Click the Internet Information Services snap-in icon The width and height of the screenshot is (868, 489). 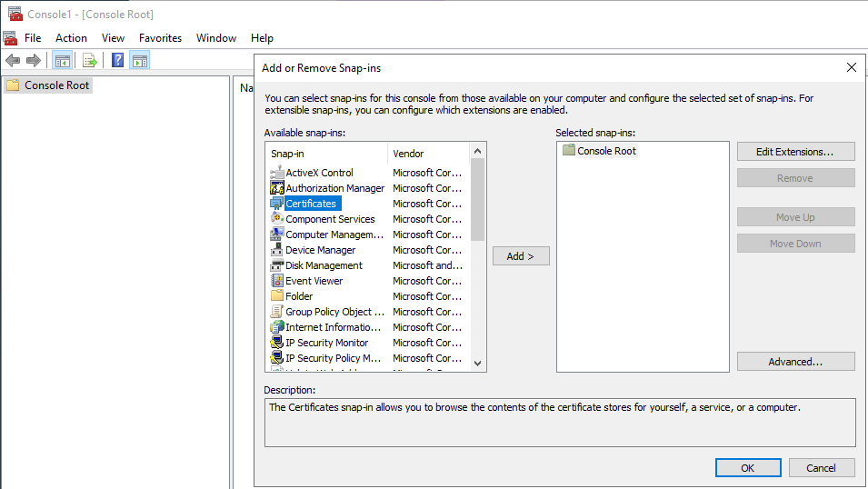pyautogui.click(x=277, y=327)
